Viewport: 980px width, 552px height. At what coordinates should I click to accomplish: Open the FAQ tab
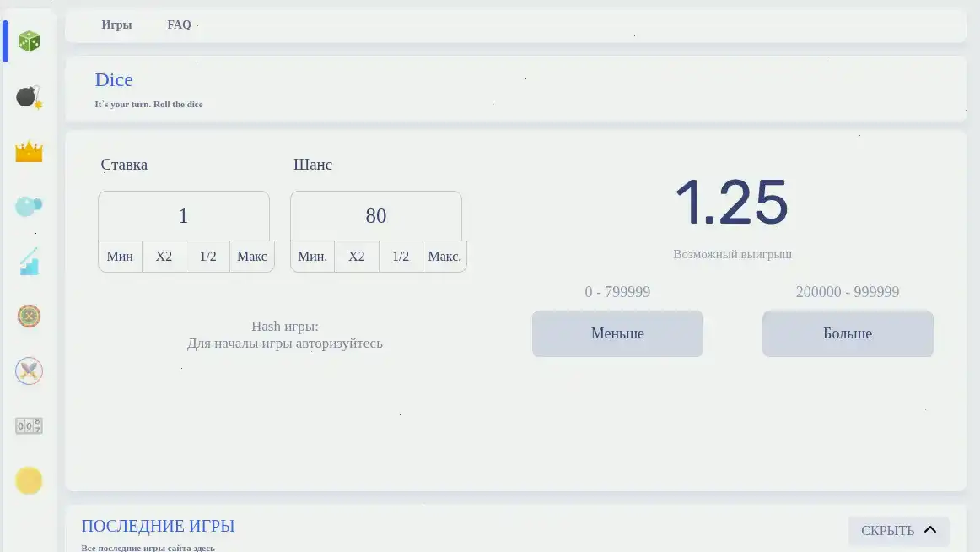click(179, 25)
